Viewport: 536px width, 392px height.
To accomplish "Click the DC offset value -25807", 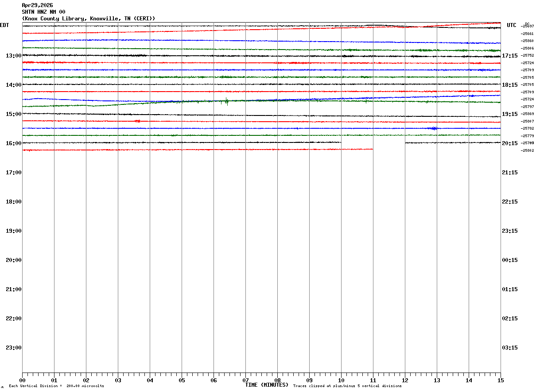I will tap(528, 121).
